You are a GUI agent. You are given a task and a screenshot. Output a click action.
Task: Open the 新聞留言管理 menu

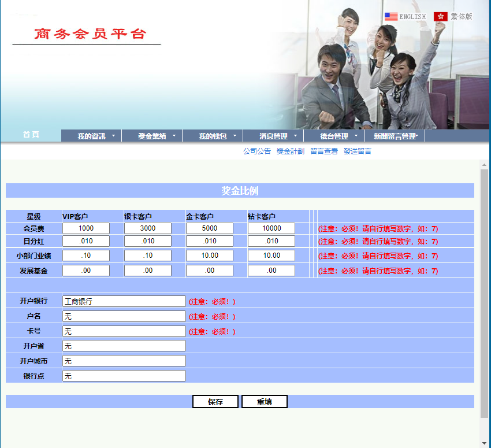pyautogui.click(x=395, y=136)
